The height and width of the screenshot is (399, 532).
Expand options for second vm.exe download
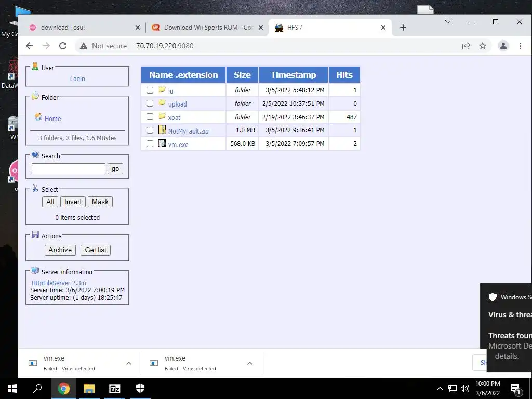(x=250, y=363)
